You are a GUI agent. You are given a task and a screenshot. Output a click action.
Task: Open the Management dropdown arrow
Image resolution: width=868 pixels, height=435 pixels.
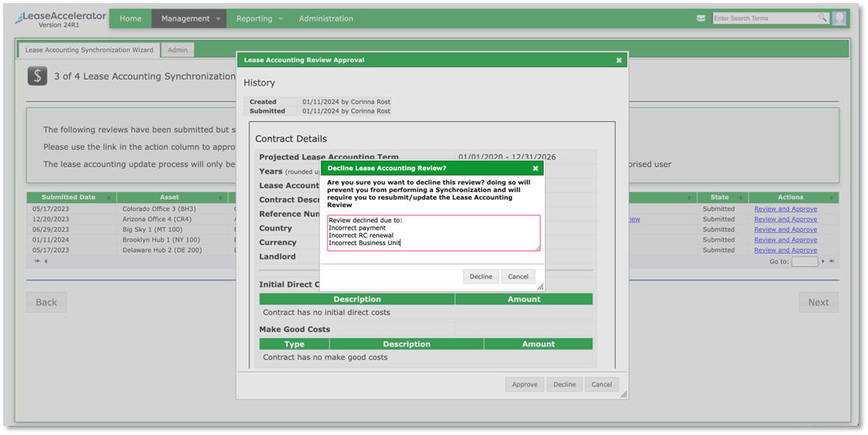[218, 19]
